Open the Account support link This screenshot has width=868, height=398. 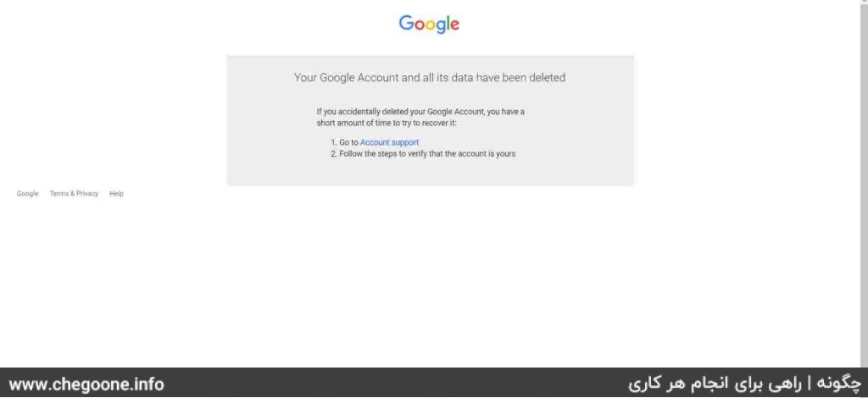point(389,142)
